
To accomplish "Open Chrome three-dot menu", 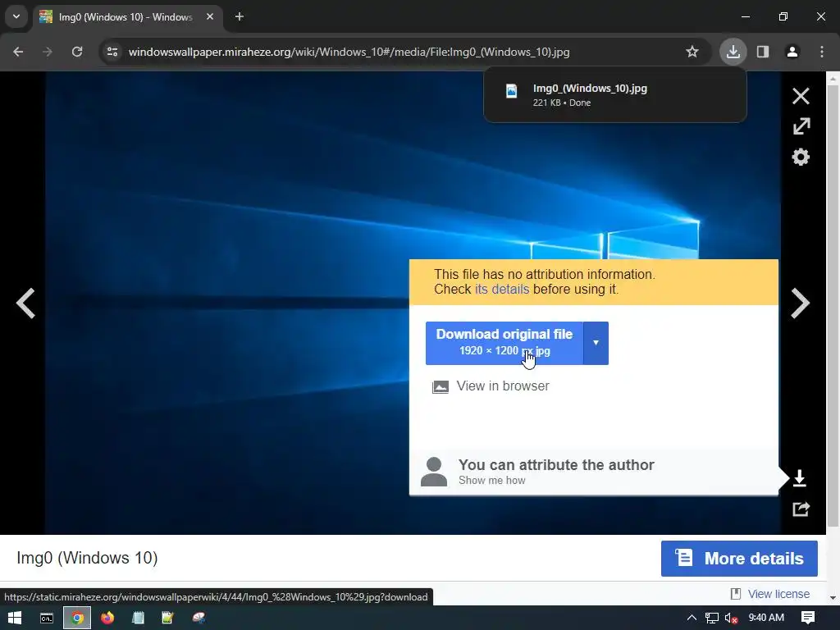I will pyautogui.click(x=822, y=52).
